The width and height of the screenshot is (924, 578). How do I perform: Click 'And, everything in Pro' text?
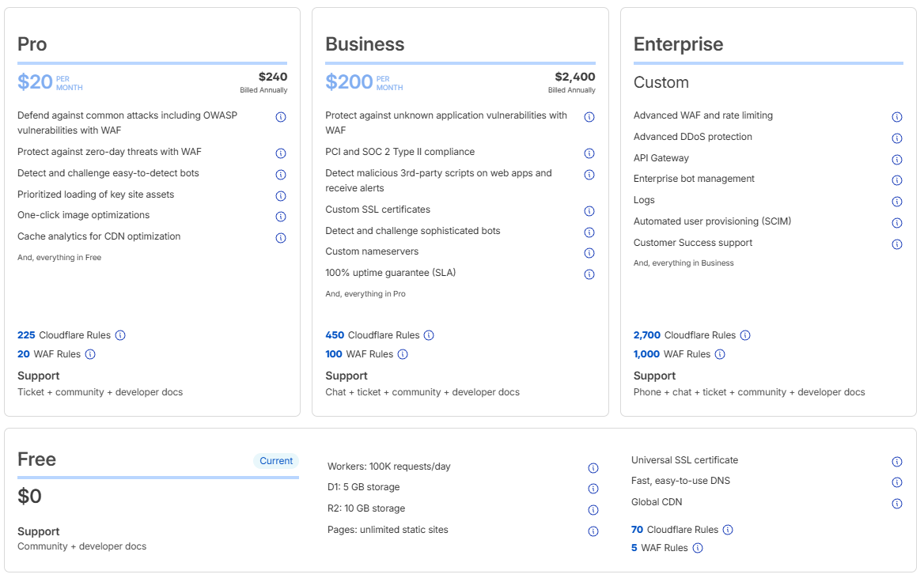(x=365, y=294)
